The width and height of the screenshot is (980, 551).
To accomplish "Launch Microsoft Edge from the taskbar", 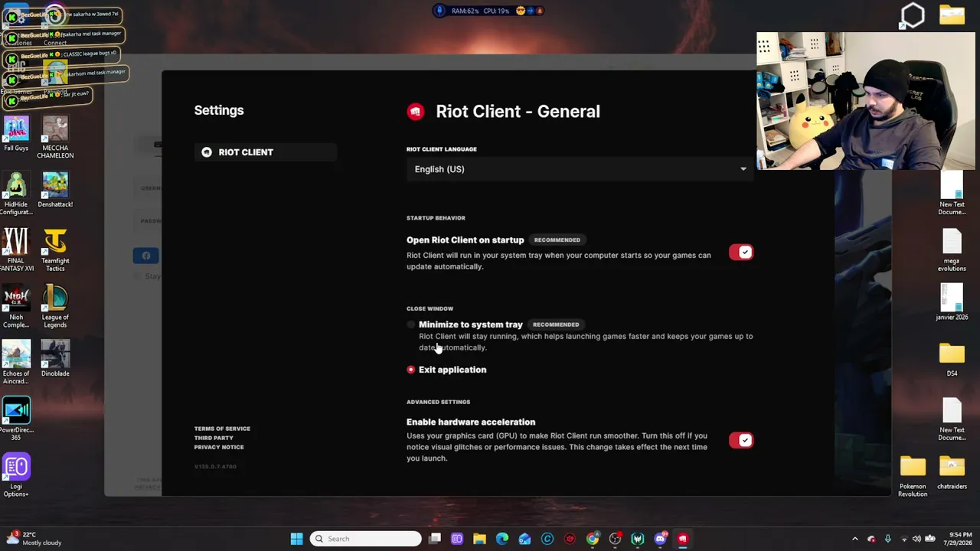I will 502,539.
